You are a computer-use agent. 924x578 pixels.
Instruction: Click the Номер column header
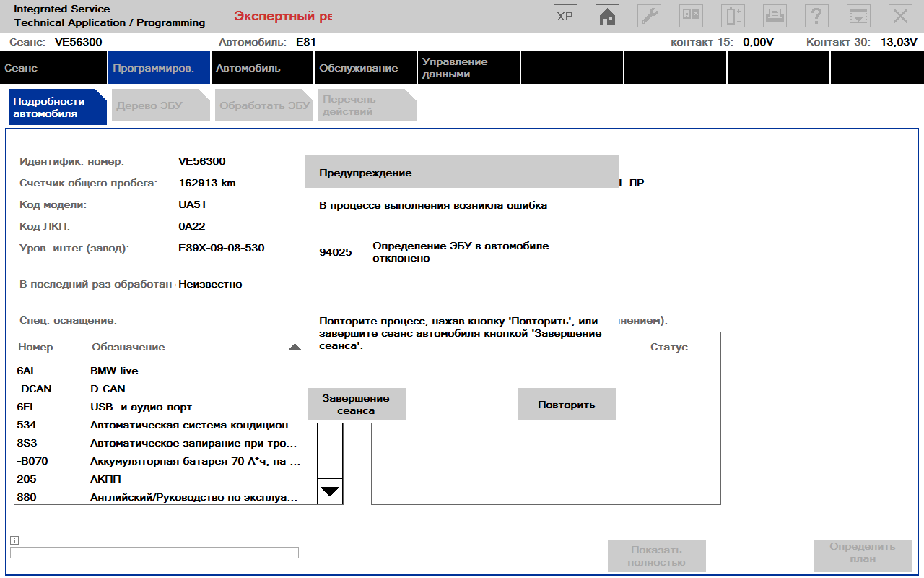point(36,347)
